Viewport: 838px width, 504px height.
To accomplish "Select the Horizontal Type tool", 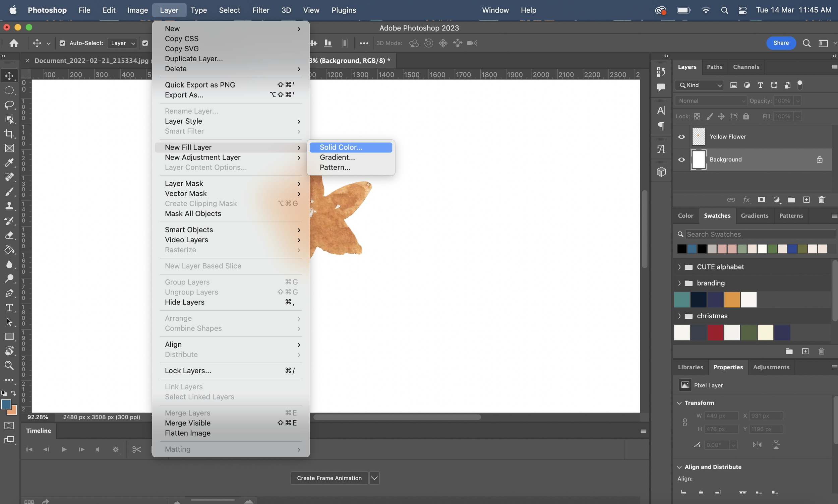I will point(9,308).
